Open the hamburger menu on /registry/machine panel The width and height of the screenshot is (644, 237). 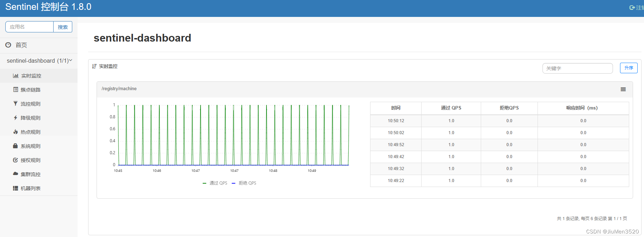(623, 89)
